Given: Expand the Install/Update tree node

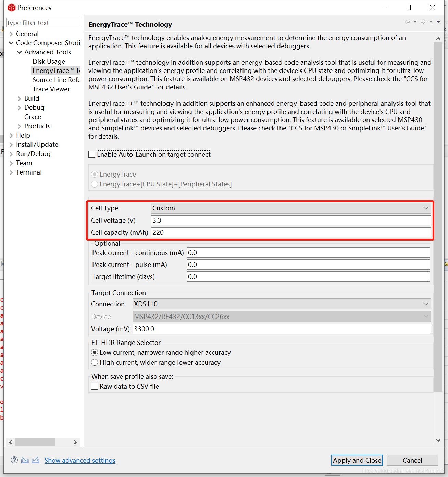Looking at the screenshot, I should pos(11,145).
